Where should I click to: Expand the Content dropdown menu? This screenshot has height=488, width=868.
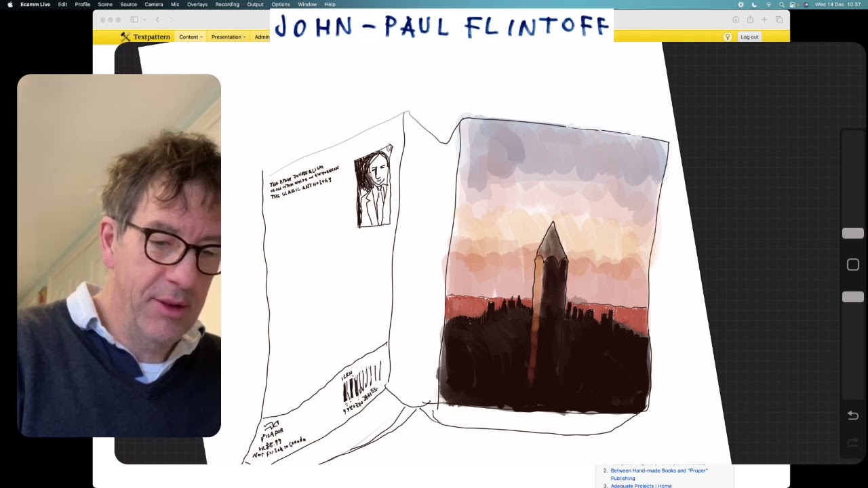(191, 37)
